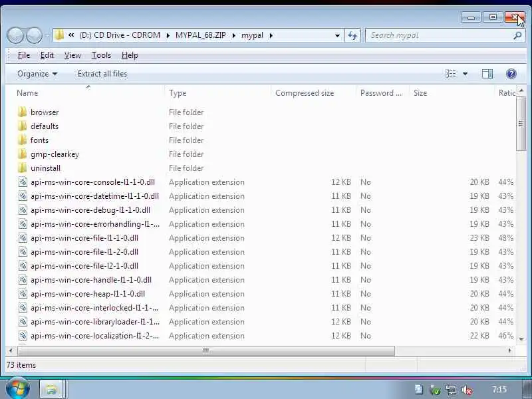This screenshot has height=399, width=532.
Task: Select the uninstall folder icon
Action: [x=23, y=168]
